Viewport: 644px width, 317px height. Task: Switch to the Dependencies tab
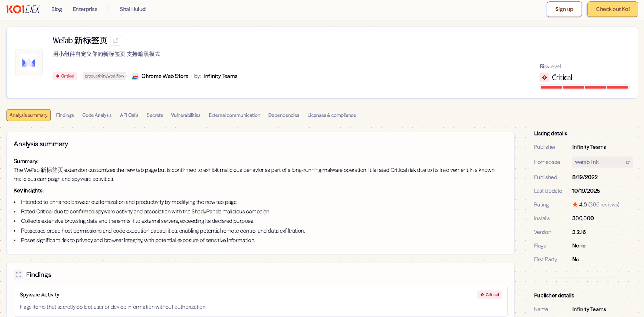[284, 115]
